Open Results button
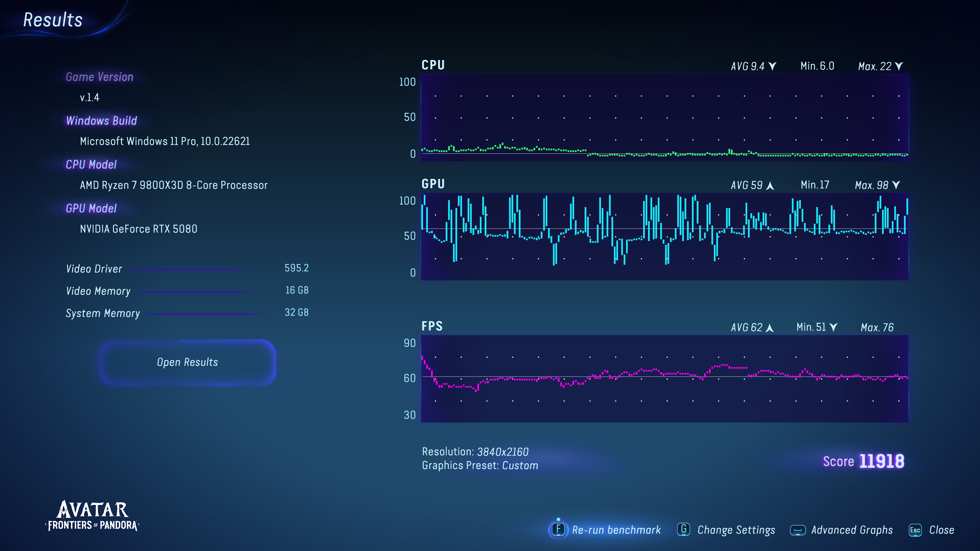Screen dimensions: 980x551 (x=187, y=362)
